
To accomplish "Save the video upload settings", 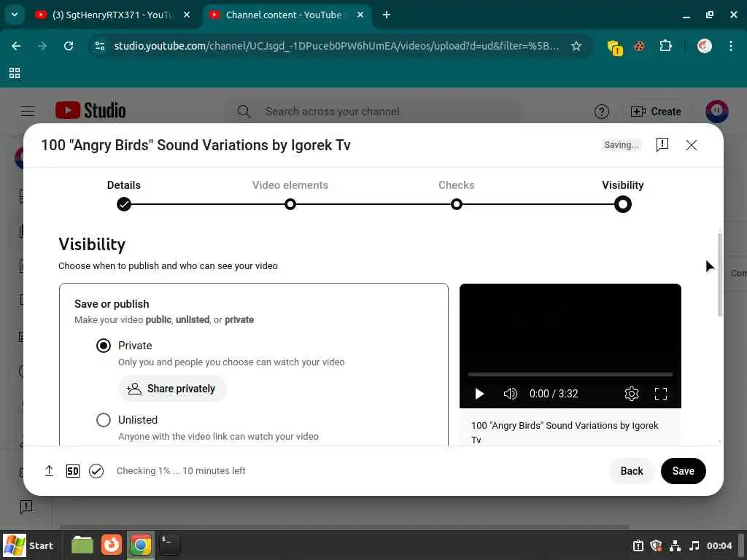I will point(683,471).
